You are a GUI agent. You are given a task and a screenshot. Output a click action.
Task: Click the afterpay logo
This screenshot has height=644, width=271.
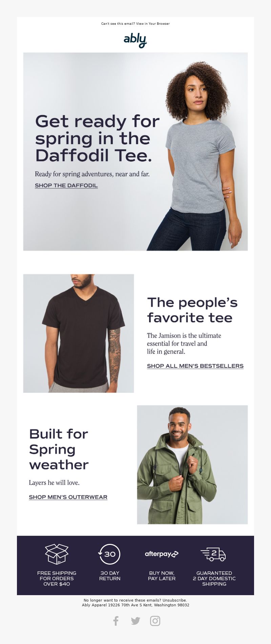tap(162, 554)
